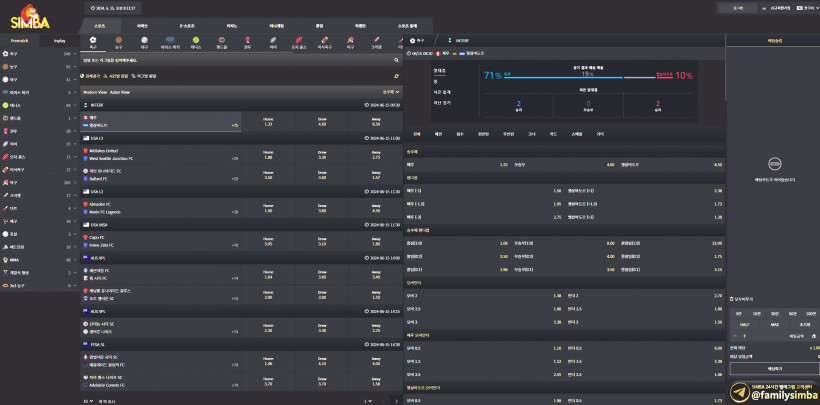The width and height of the screenshot is (820, 405).
Task: Expand MMA row chevron showing 46
Action: [76, 260]
